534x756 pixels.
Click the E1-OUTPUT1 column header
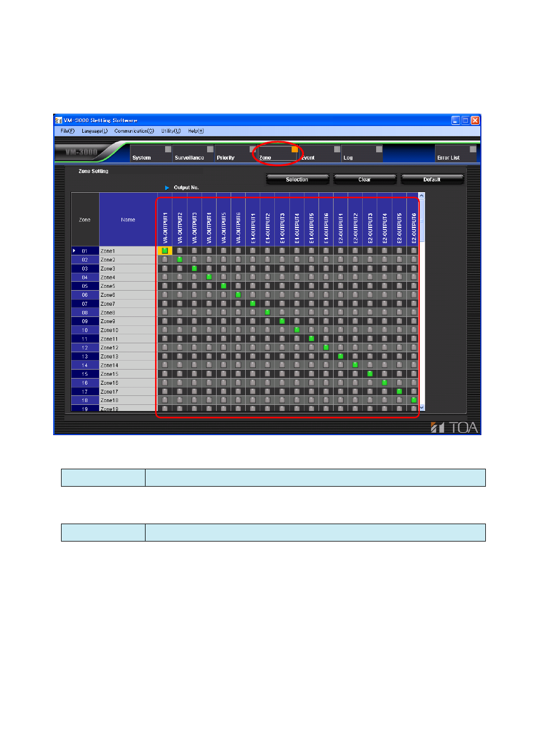pyautogui.click(x=252, y=220)
